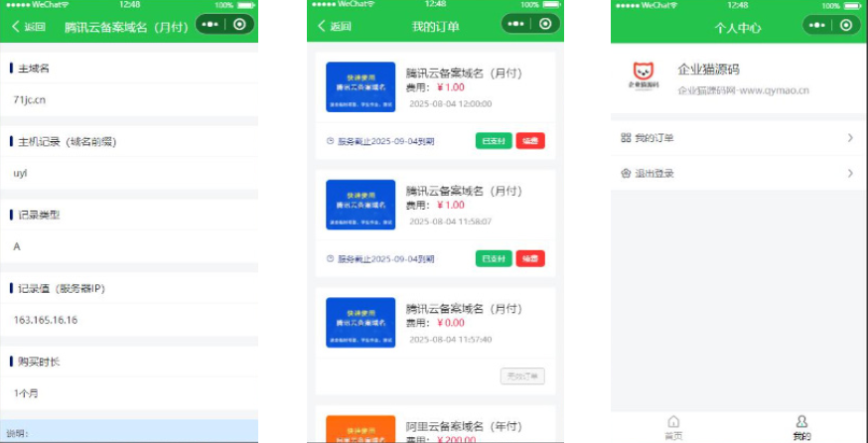
Task: Tap 已支付 on the 11:58:07 order
Action: (494, 258)
